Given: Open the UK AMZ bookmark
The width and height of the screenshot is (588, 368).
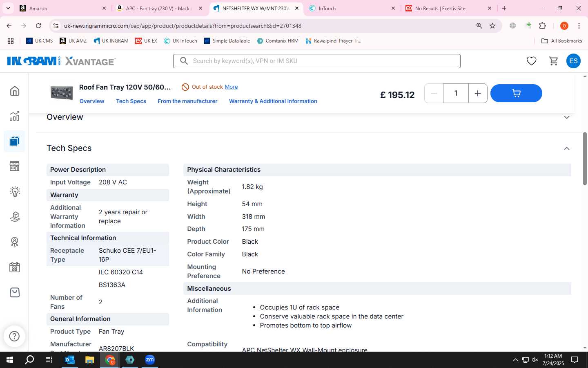Looking at the screenshot, I should [73, 41].
